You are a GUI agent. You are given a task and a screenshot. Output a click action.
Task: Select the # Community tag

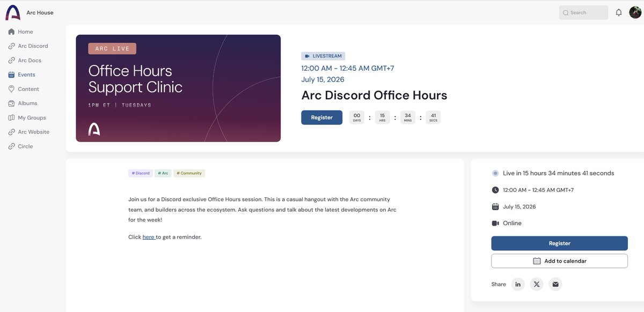(x=189, y=173)
